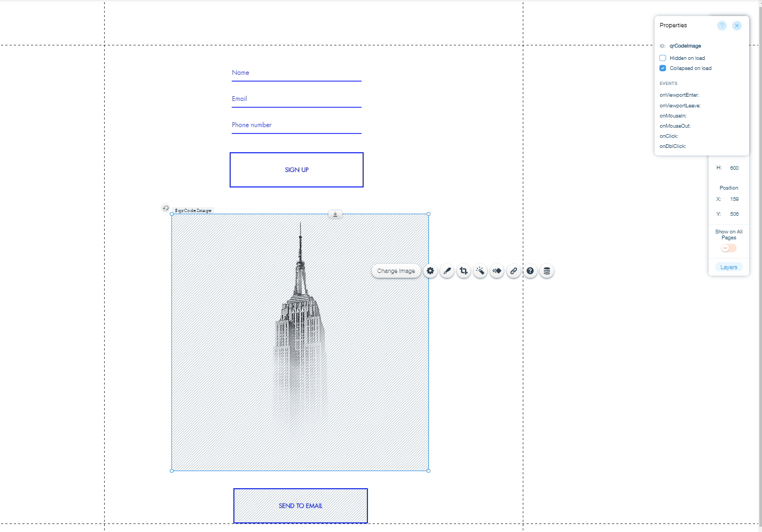
Task: Add an onDblClick event handler
Action: 673,146
